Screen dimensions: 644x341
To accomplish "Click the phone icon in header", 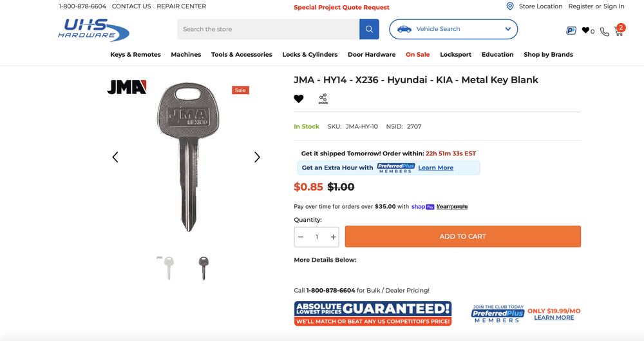I will point(604,32).
